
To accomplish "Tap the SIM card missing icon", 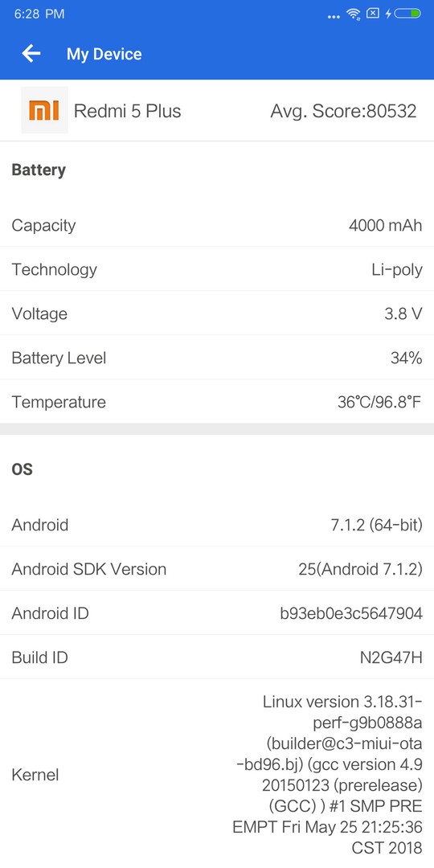I will pos(374,14).
